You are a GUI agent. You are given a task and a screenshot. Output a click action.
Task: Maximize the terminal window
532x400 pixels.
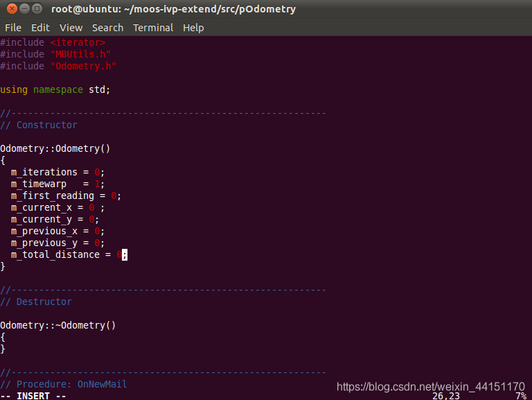pyautogui.click(x=37, y=8)
